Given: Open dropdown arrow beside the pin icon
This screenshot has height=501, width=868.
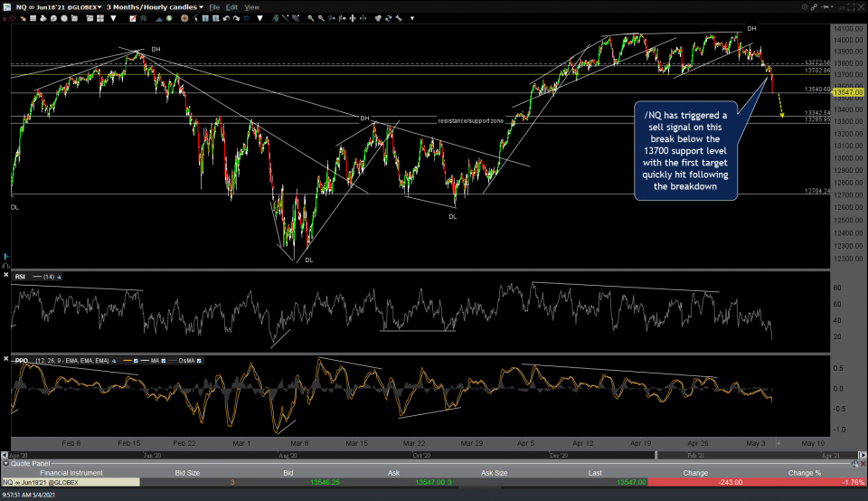Looking at the screenshot, I should point(832,6).
